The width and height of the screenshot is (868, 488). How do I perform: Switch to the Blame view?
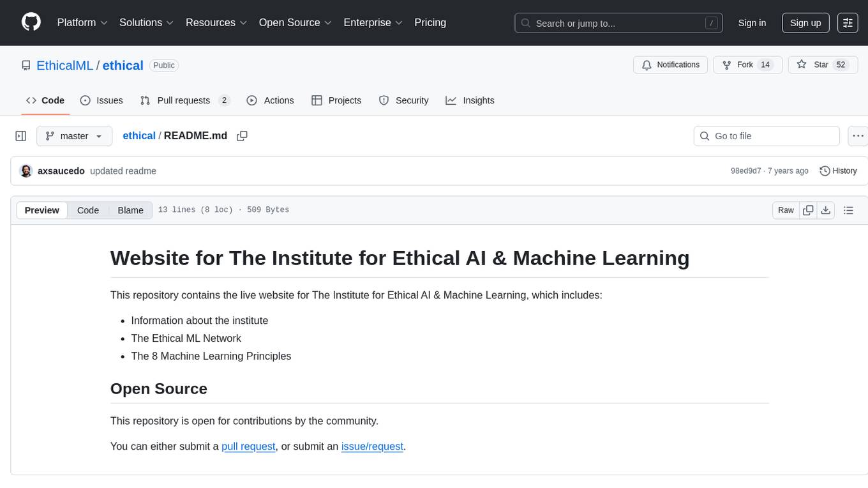tap(130, 210)
